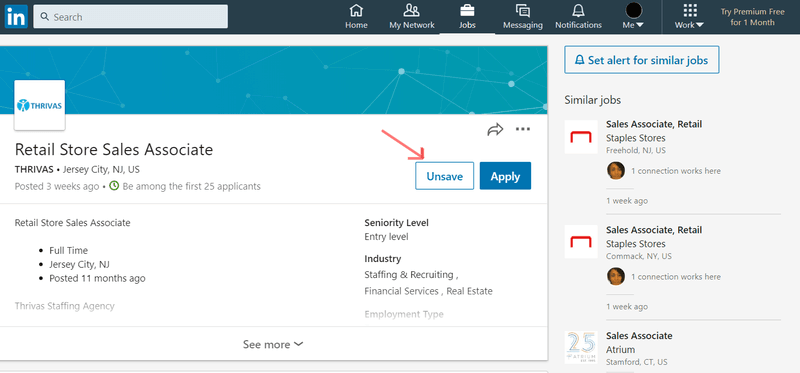Click connection avatar under Freehold job

click(x=616, y=170)
